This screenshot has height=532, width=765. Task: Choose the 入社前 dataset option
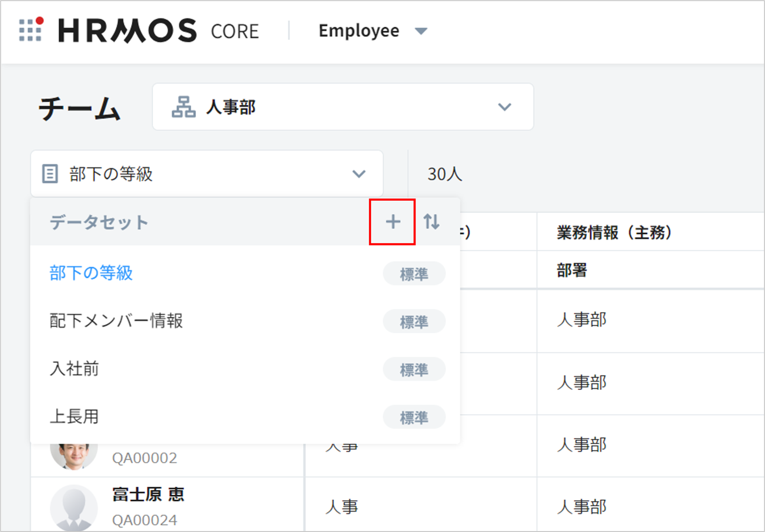(74, 368)
